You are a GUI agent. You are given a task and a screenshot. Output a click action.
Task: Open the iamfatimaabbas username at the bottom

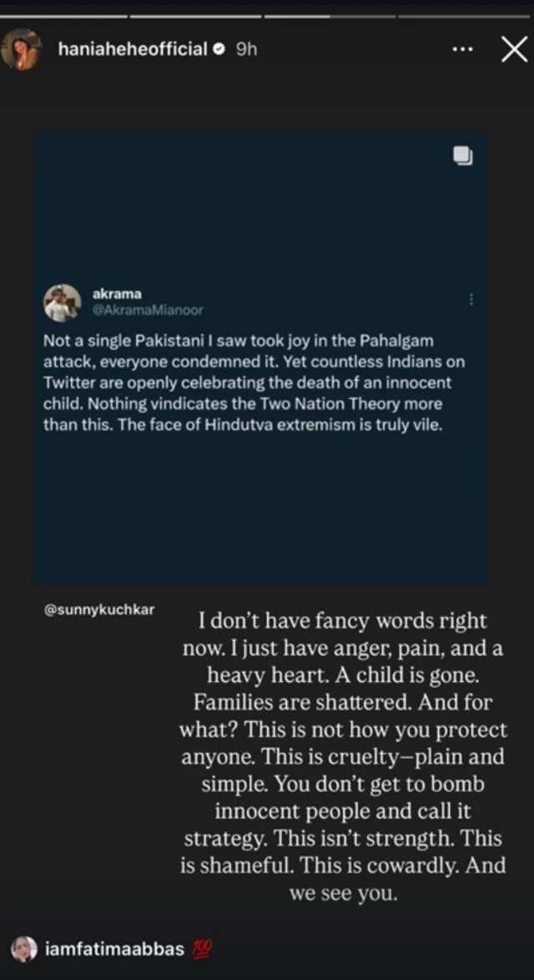[x=114, y=949]
